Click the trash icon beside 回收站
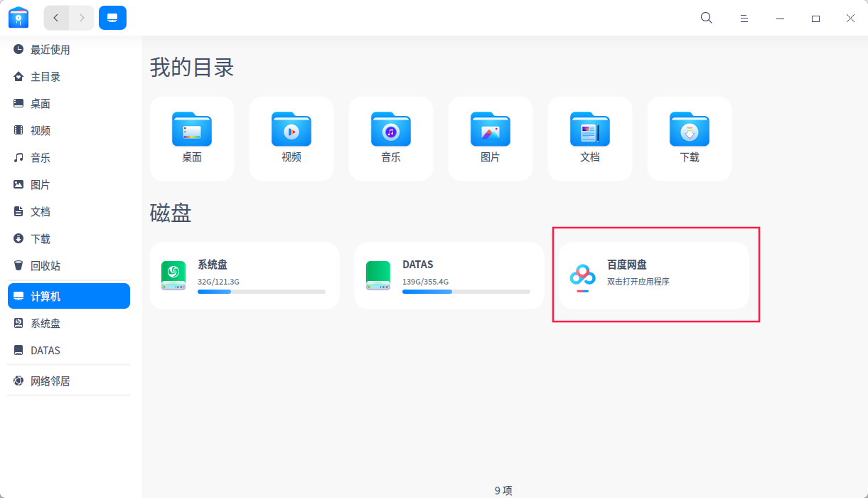Screen dimensions: 868x498 click(18, 266)
